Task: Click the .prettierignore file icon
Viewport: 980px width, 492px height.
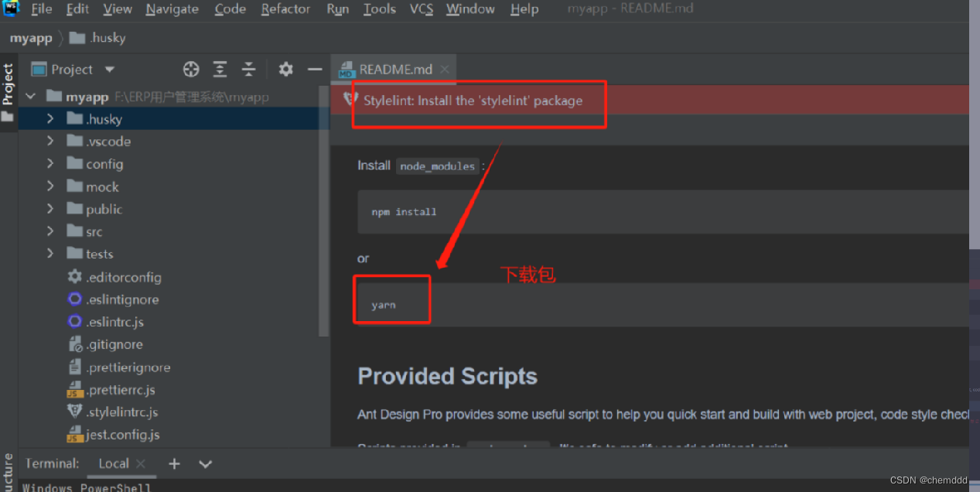Action: pos(74,367)
